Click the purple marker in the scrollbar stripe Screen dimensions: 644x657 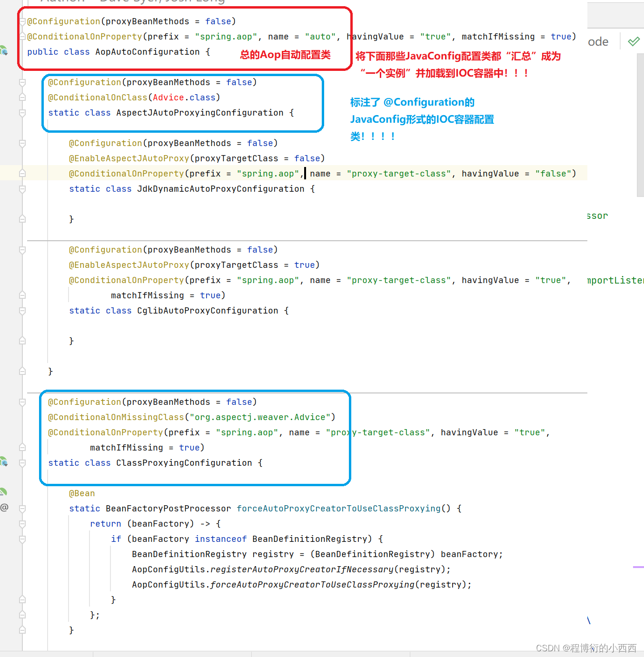pos(638,567)
